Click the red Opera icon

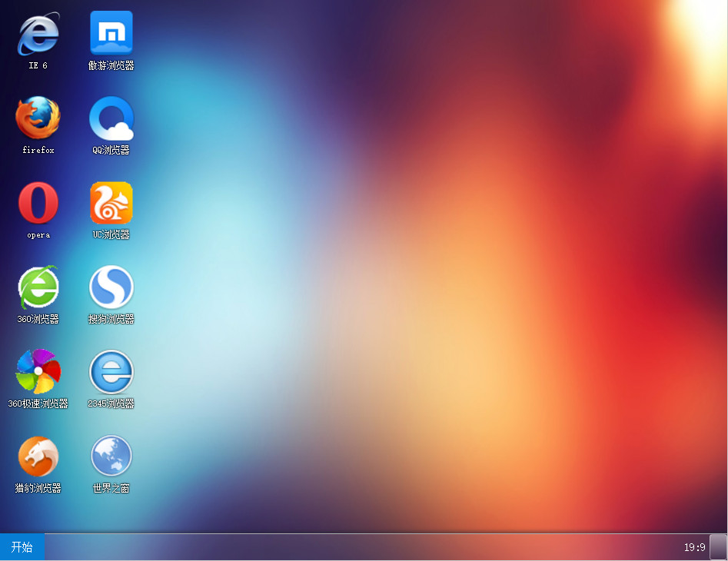38,203
